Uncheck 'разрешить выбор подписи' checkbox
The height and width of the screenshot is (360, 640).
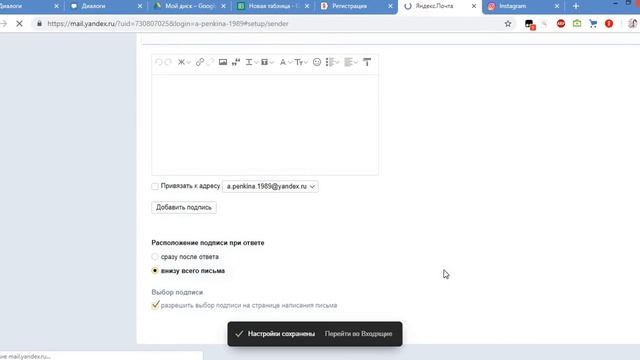click(155, 305)
